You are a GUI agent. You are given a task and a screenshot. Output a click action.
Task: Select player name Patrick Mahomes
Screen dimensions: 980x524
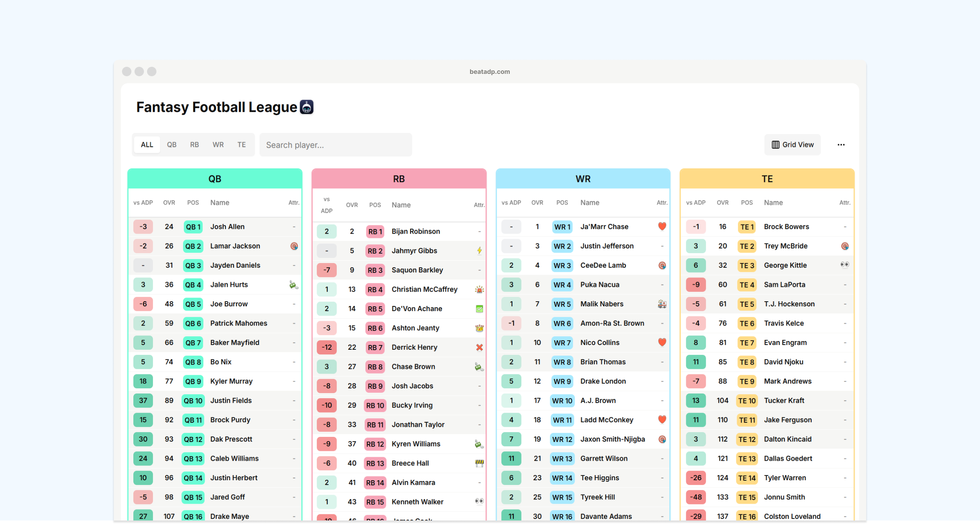239,324
